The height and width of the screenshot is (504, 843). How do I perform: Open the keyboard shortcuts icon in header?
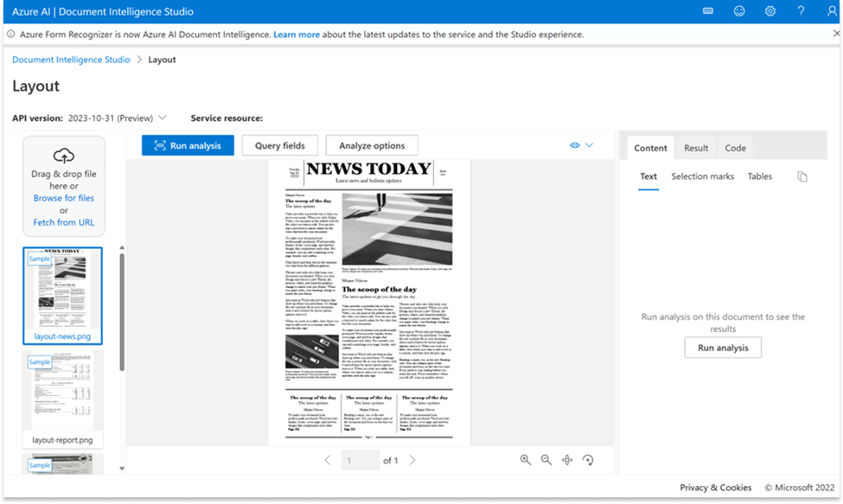pos(708,11)
